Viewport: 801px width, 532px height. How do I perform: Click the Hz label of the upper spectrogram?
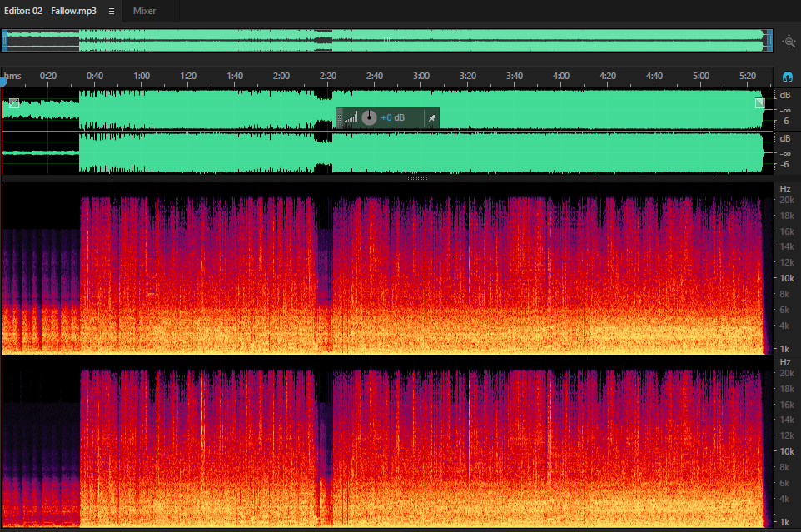pyautogui.click(x=785, y=189)
